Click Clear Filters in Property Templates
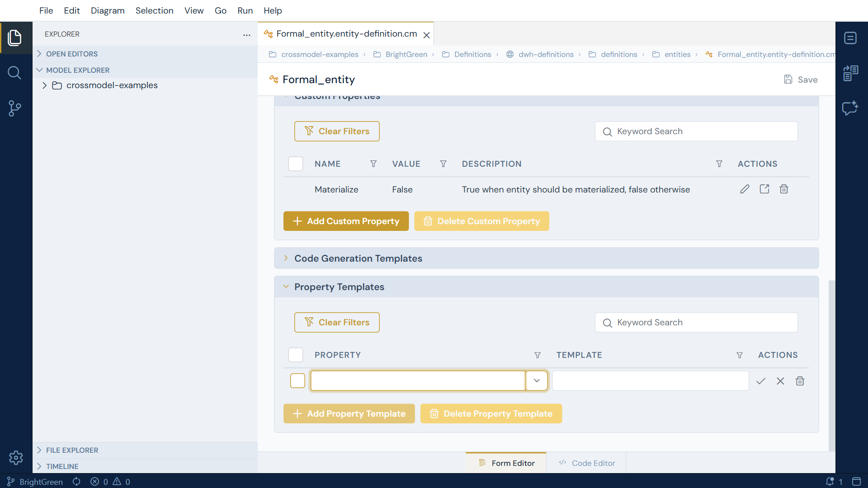868x488 pixels. click(337, 323)
